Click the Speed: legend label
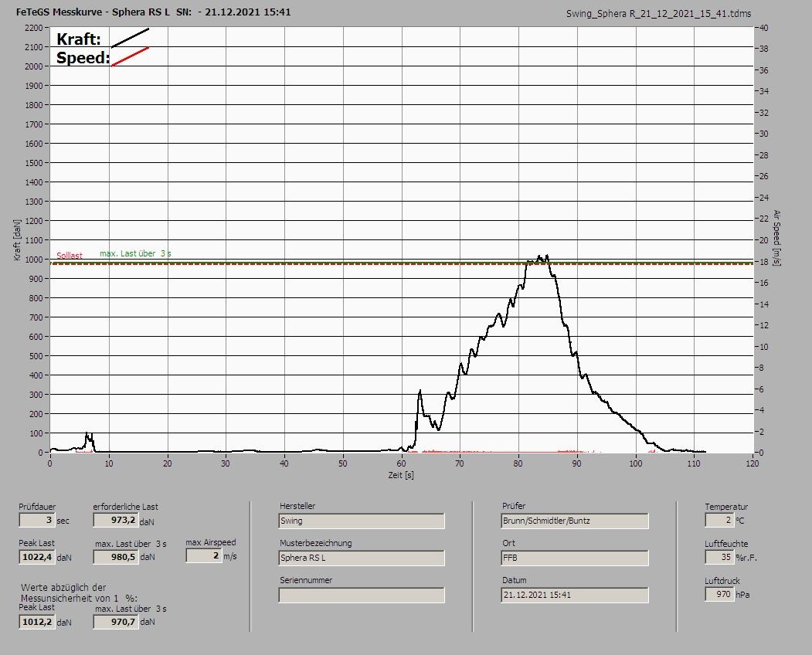812x655 pixels. click(x=83, y=57)
